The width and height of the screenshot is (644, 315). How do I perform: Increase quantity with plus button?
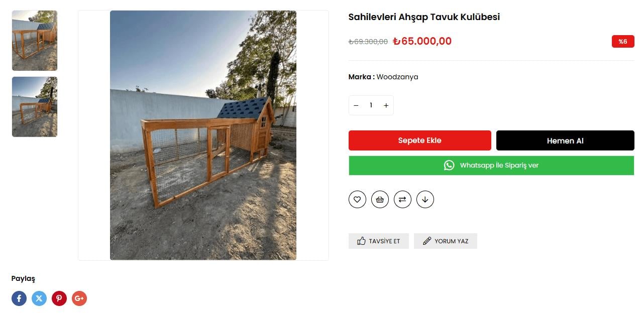(386, 105)
